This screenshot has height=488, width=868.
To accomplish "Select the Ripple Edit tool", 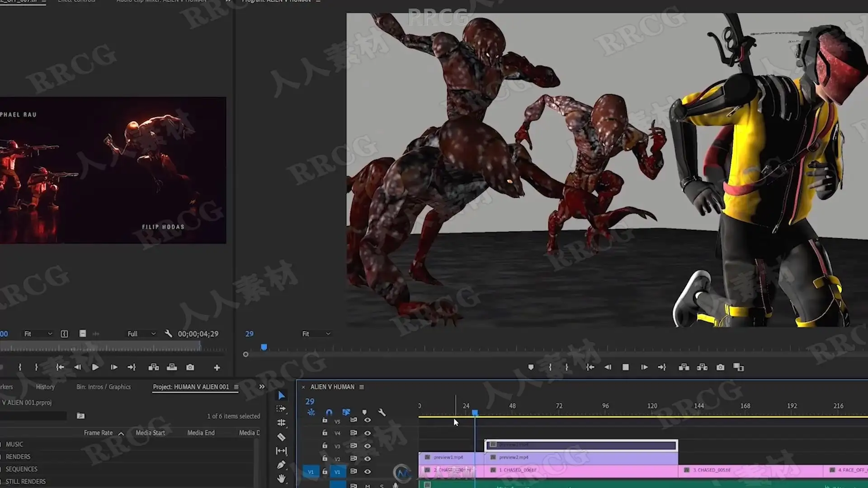I will (281, 423).
